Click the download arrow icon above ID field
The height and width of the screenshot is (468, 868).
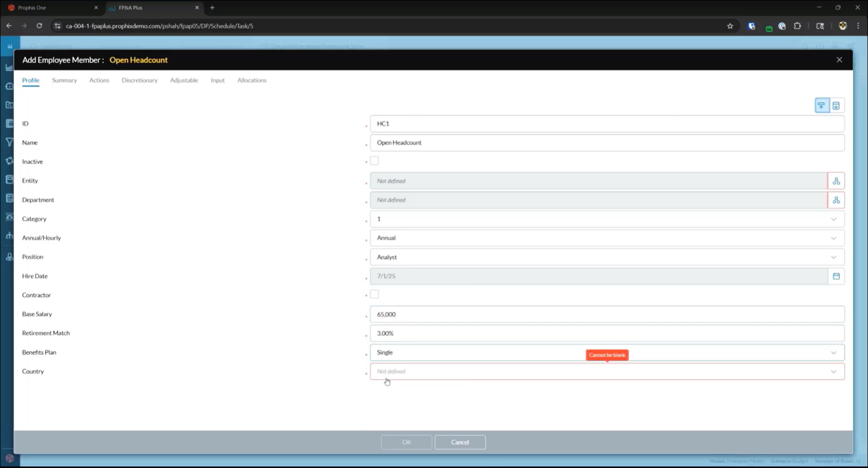coord(836,106)
